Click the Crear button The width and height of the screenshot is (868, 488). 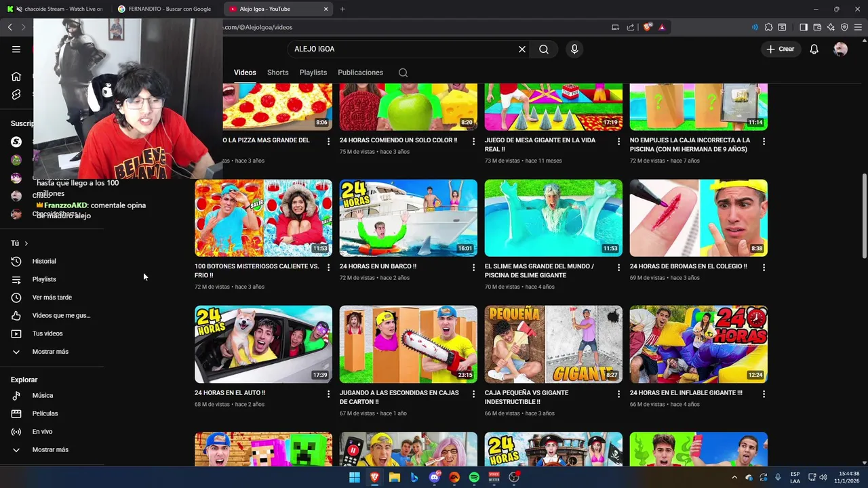click(x=781, y=49)
